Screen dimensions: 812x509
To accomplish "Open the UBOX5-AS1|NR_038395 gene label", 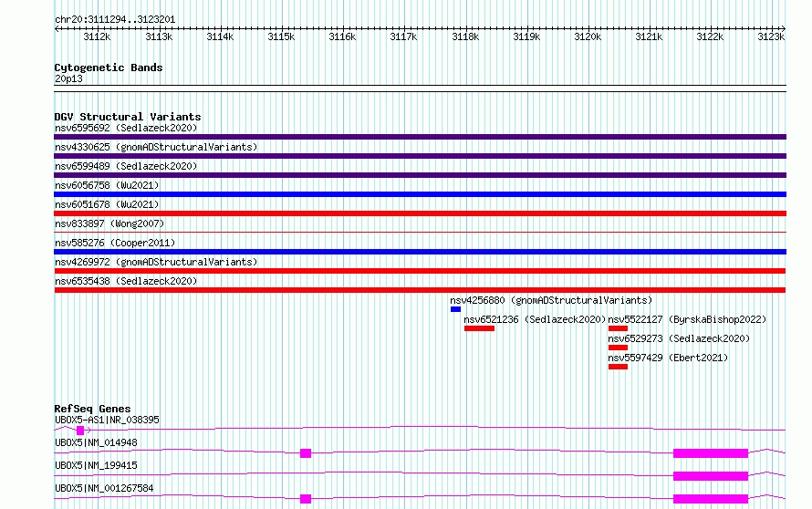I will 107,420.
